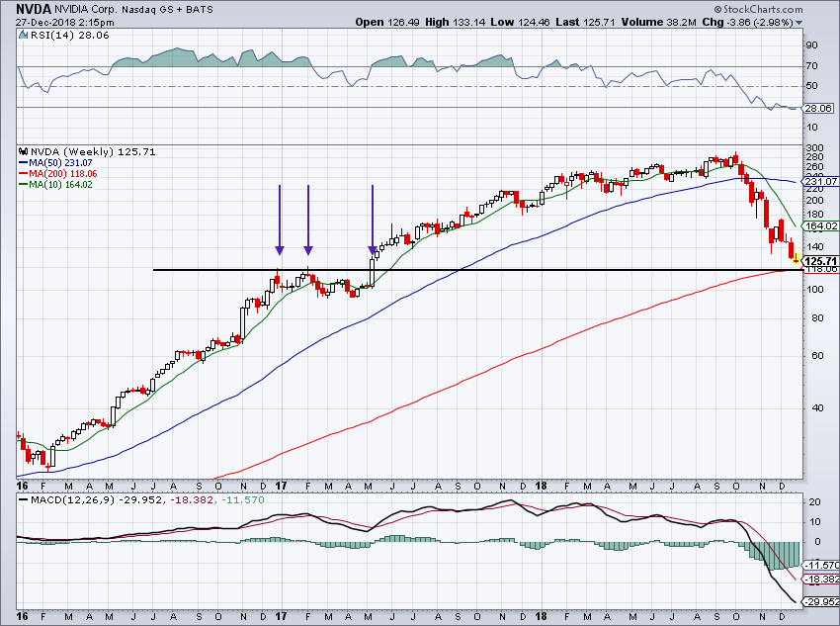
Task: Click the 17 year label on the lower time axis
Action: (282, 616)
